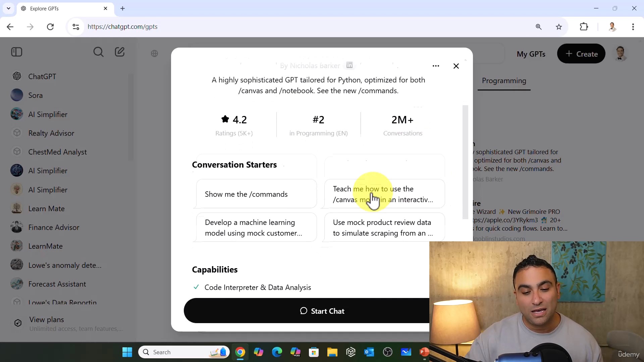
Task: Open the LinkedIn icon next to Nicholas Barker
Action: [350, 65]
